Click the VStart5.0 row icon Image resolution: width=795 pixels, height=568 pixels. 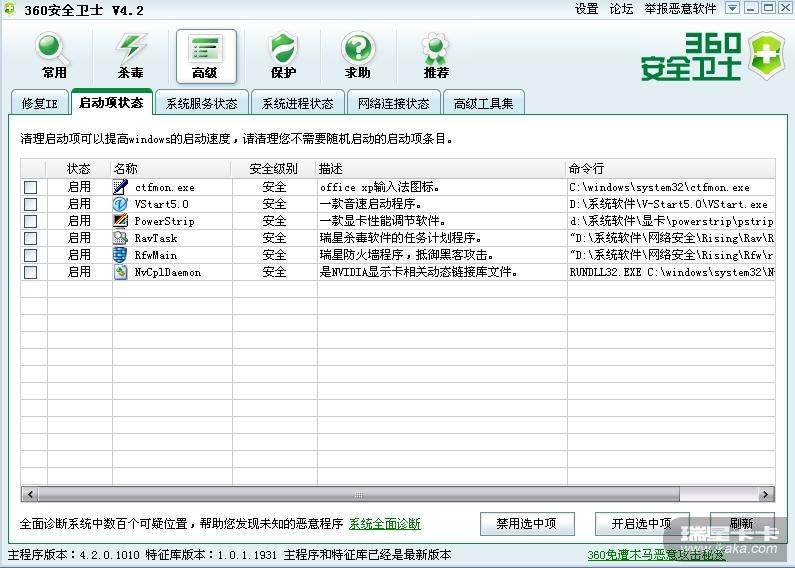120,204
